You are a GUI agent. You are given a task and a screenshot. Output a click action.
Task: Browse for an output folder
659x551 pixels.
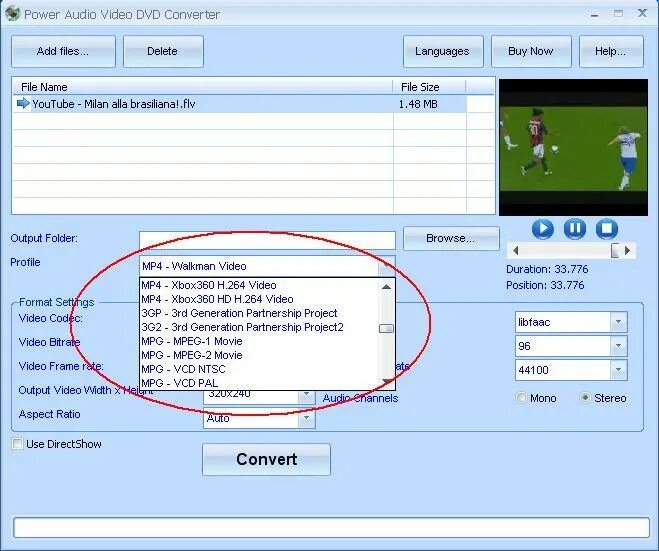tap(451, 238)
